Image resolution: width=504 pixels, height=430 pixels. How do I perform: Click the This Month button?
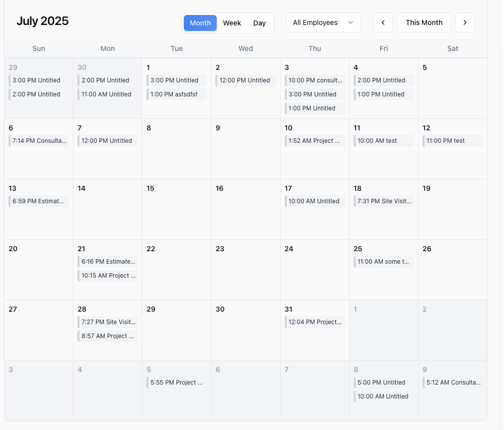424,22
